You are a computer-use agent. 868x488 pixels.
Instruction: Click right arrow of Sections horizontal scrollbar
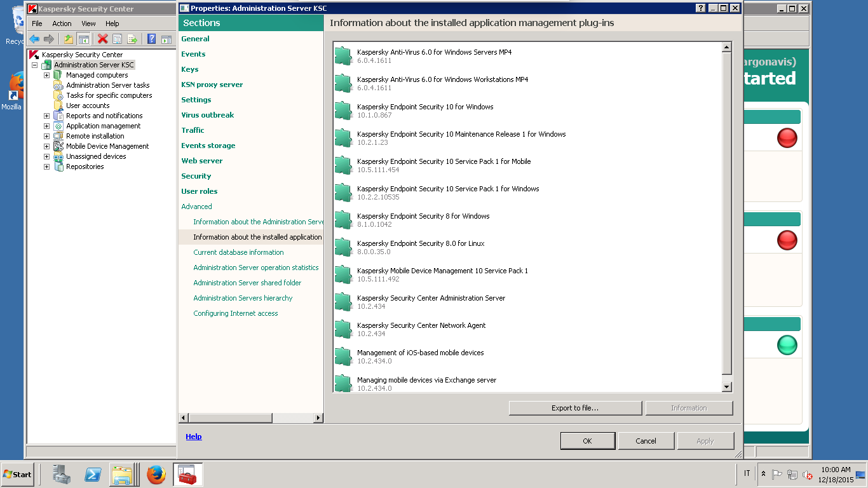(x=318, y=418)
